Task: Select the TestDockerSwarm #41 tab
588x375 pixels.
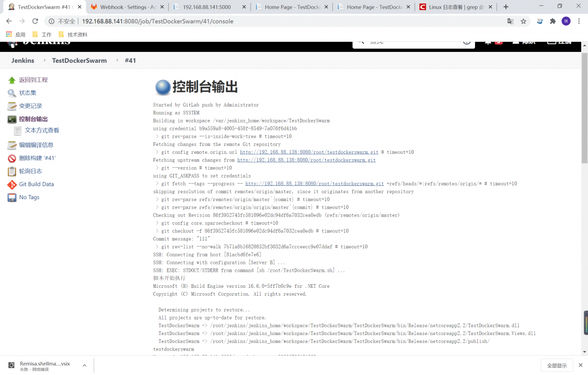Action: click(x=45, y=7)
